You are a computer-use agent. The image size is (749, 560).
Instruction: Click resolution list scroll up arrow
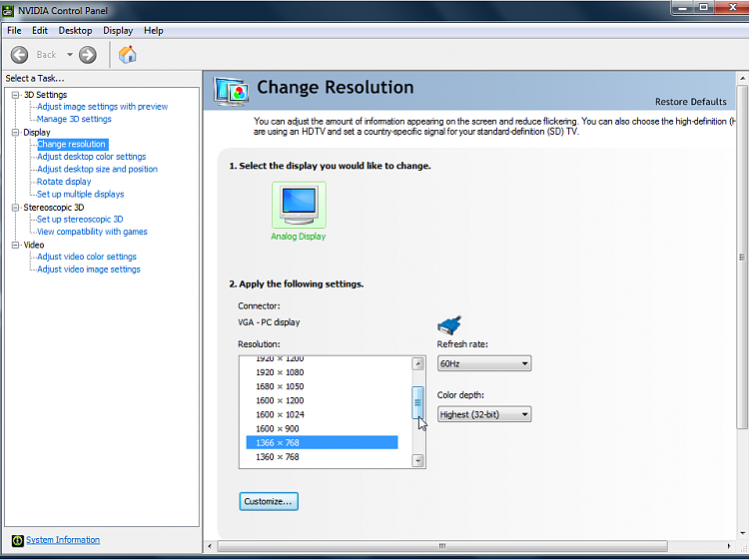click(x=418, y=364)
